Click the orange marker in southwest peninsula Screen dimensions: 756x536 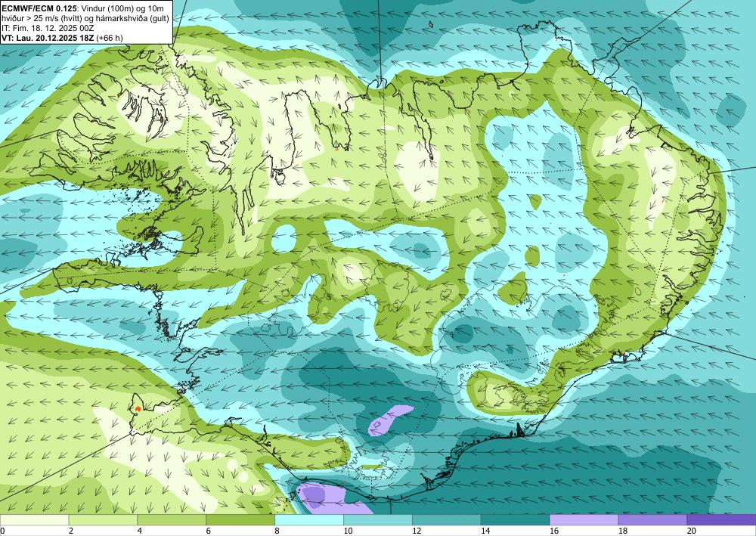(138, 409)
